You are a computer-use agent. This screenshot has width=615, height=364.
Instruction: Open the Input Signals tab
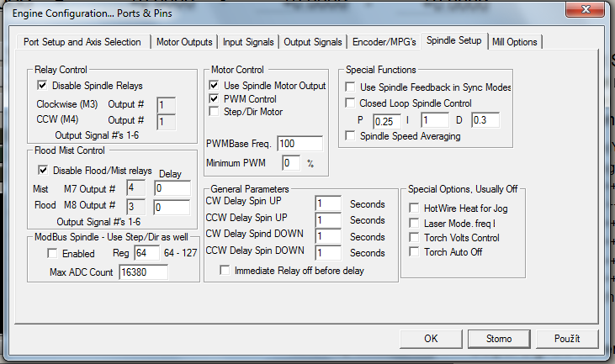(x=248, y=42)
